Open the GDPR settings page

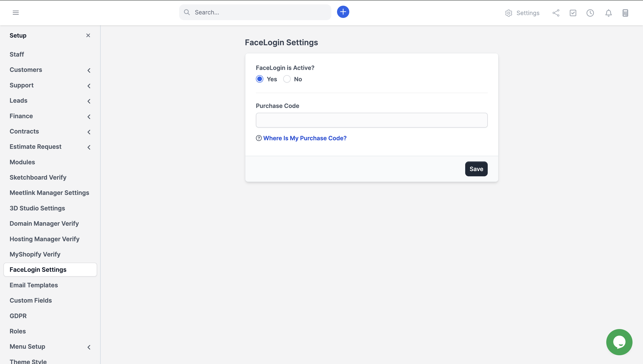pos(18,316)
